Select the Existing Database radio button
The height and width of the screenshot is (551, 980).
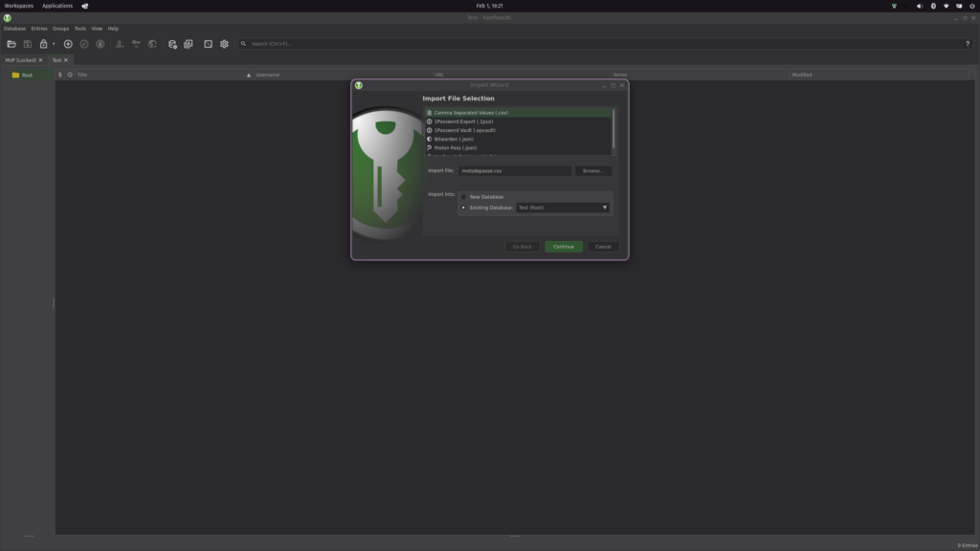[464, 208]
